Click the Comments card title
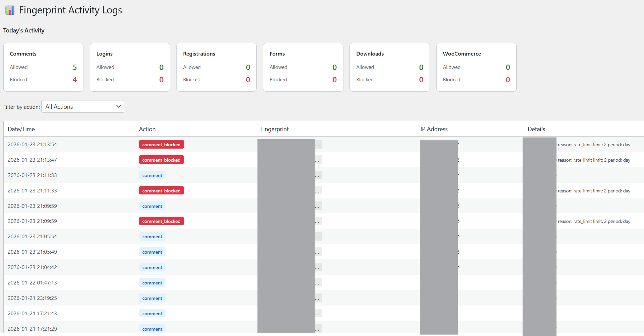The width and height of the screenshot is (644, 336). (23, 54)
